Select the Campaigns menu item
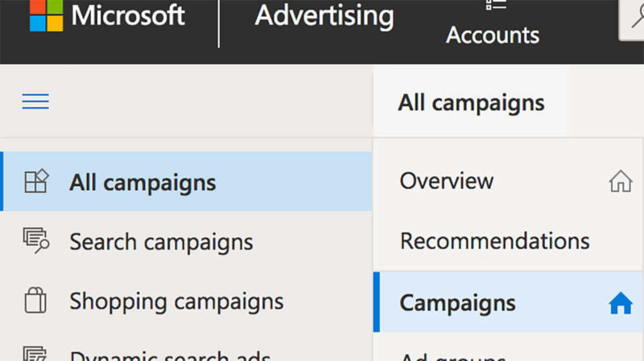The height and width of the screenshot is (361, 644). 508,302
